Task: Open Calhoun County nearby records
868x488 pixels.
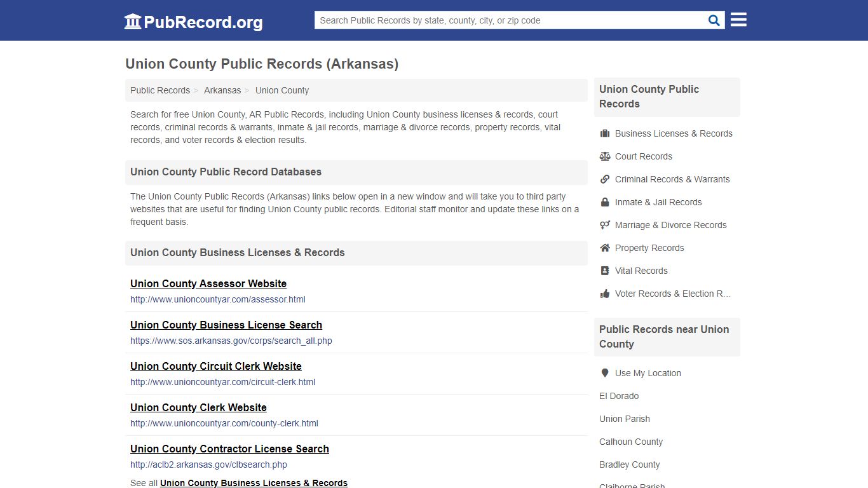Action: coord(631,442)
